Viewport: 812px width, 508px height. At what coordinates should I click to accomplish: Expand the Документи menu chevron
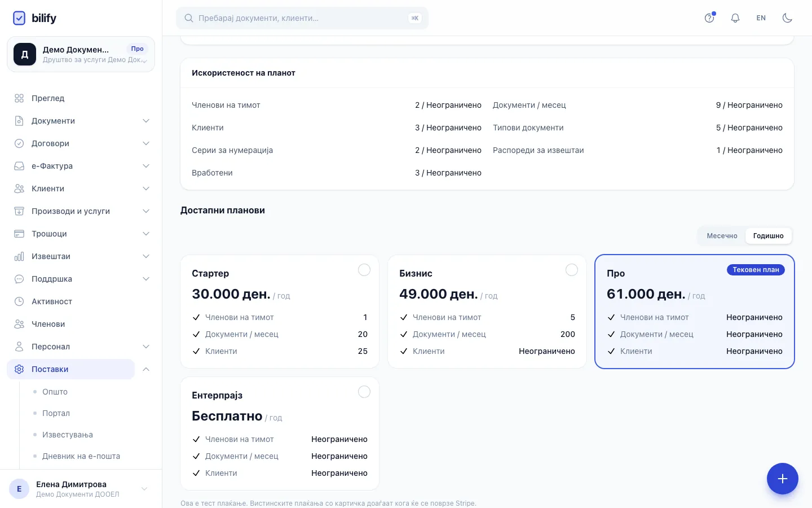[x=146, y=121]
